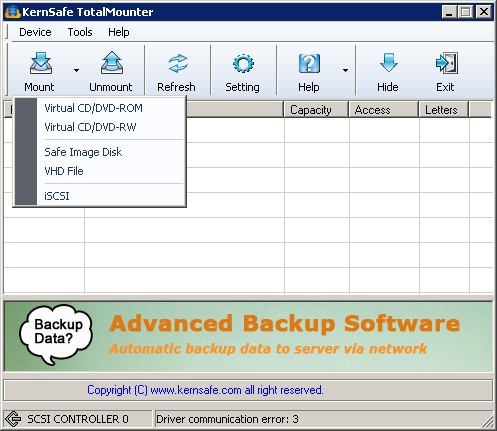Click the Help question mark icon
This screenshot has width=497, height=431.
(309, 63)
